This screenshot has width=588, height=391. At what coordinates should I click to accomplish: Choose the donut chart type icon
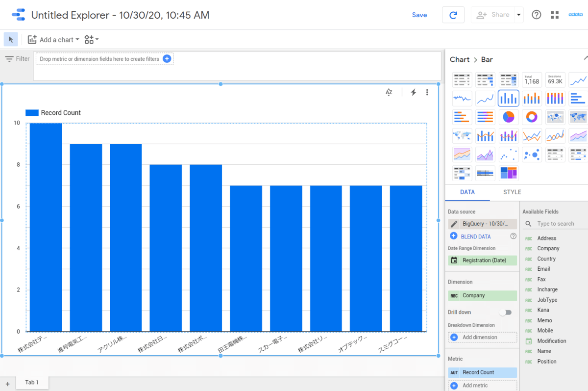(x=532, y=117)
